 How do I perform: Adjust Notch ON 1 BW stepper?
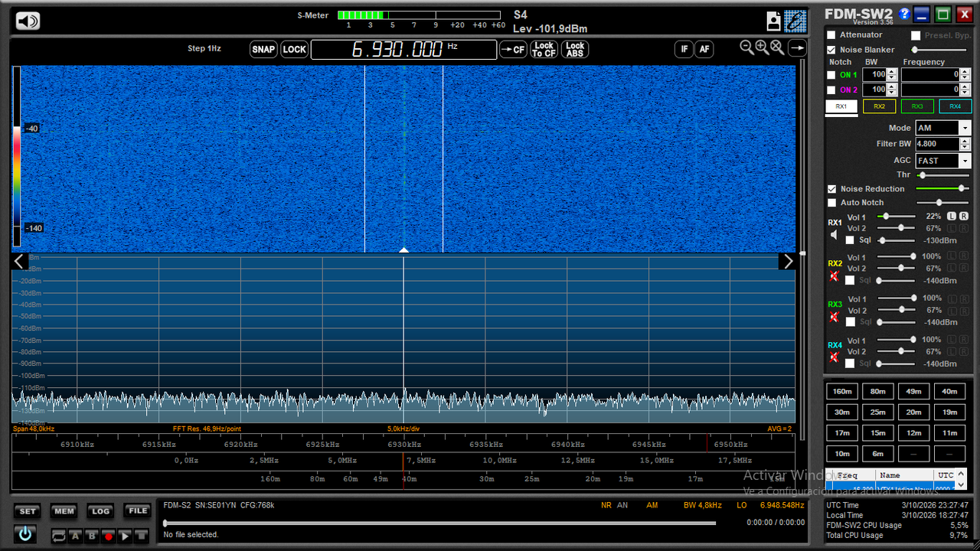893,74
